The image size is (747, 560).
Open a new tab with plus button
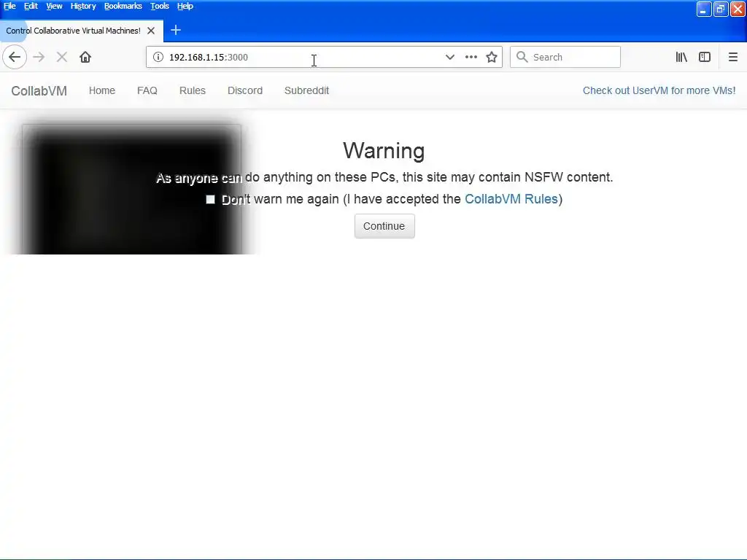(x=176, y=31)
